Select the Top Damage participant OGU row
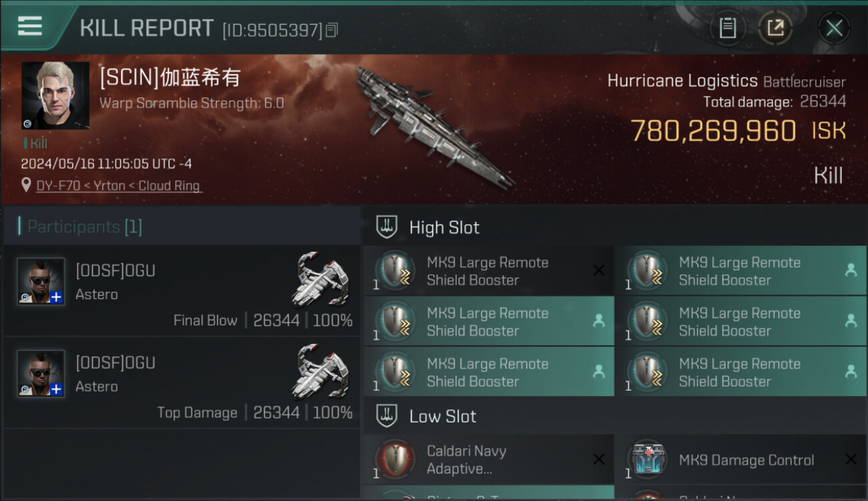This screenshot has width=868, height=501. [182, 382]
